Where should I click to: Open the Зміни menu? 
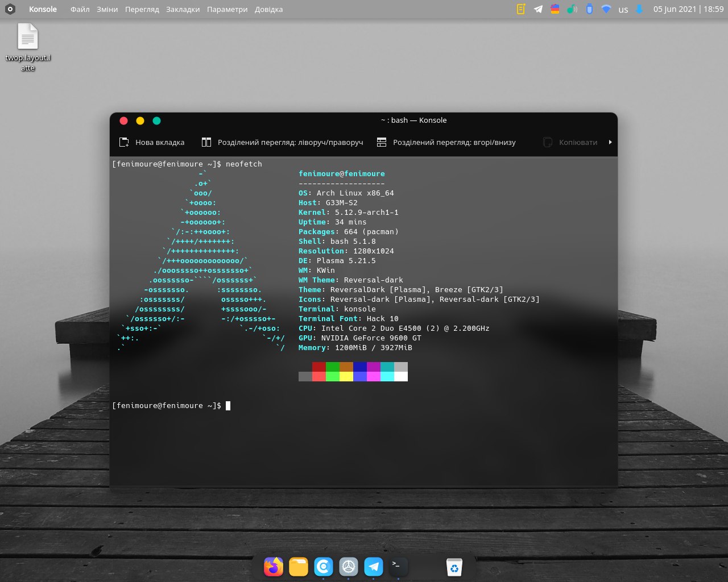[x=107, y=9]
